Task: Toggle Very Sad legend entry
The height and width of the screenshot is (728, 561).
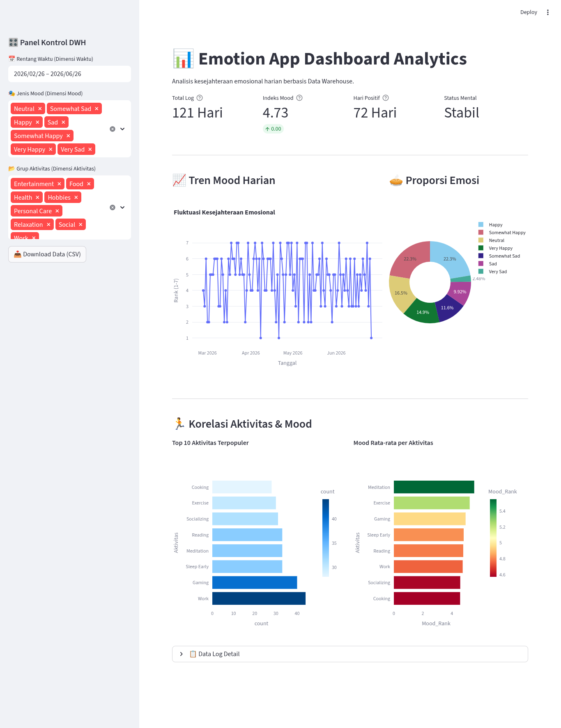Action: [493, 272]
